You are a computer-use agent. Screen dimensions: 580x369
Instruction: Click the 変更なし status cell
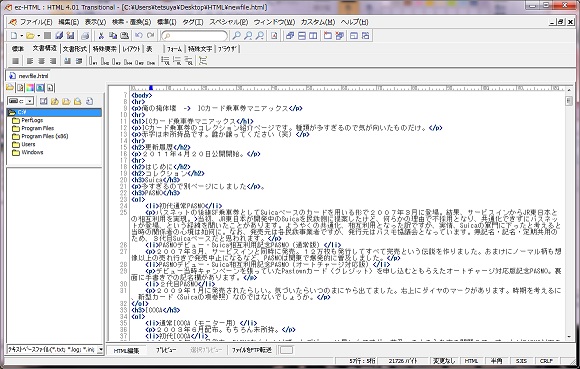[444, 361]
